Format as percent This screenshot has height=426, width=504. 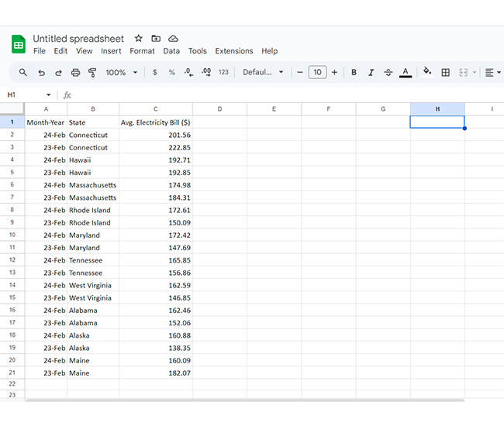[x=172, y=73]
